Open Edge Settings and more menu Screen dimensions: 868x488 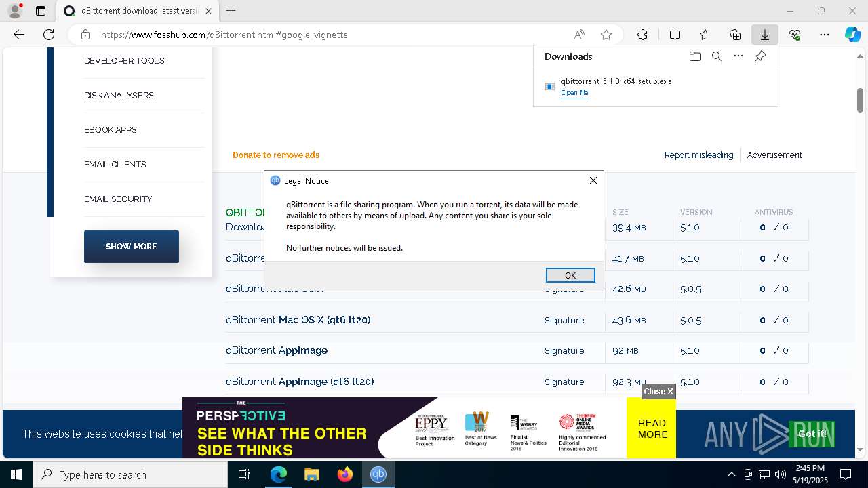tap(825, 35)
